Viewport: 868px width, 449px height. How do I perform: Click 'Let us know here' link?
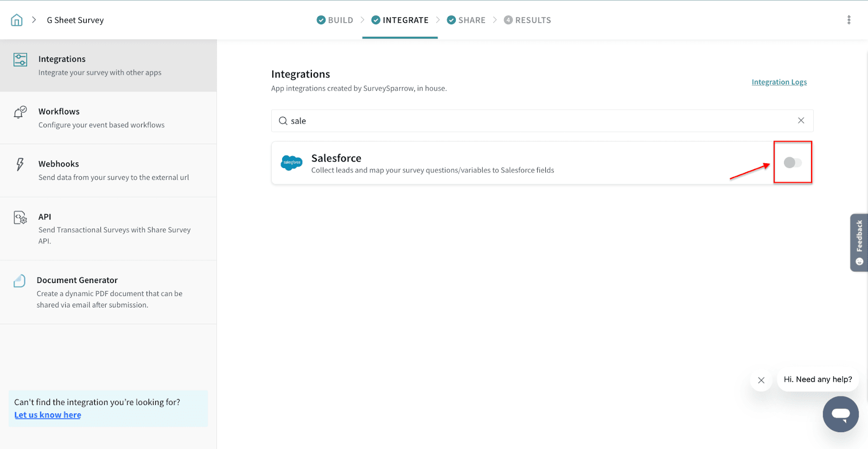[48, 415]
